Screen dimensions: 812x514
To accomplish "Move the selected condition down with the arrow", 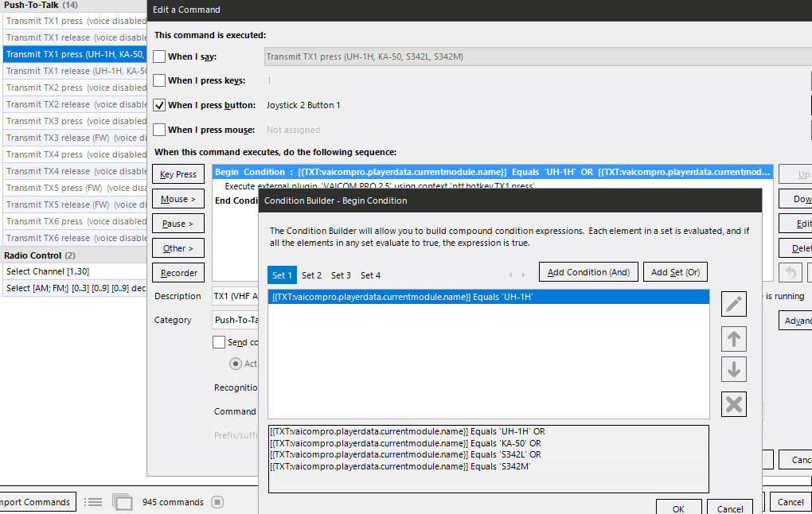I will (x=734, y=369).
